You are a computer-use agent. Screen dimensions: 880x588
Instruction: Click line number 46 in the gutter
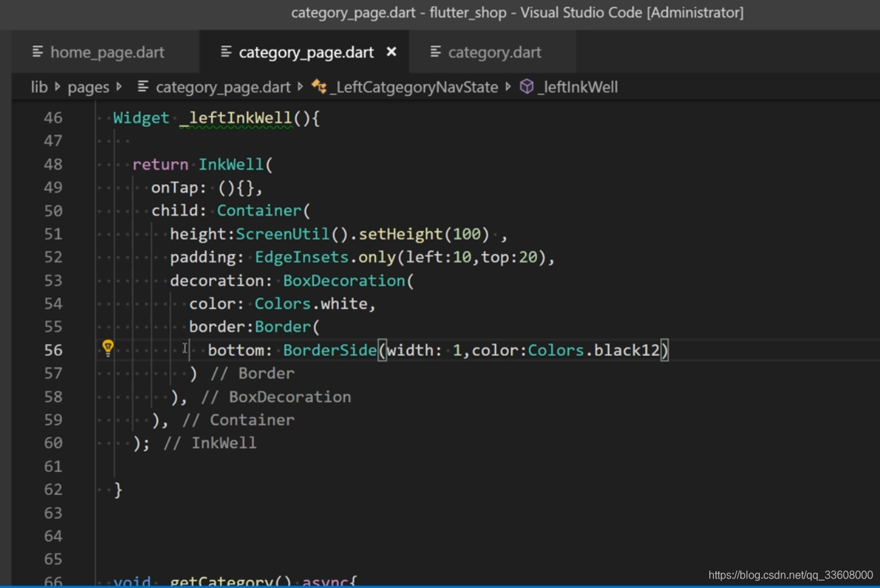pos(53,118)
